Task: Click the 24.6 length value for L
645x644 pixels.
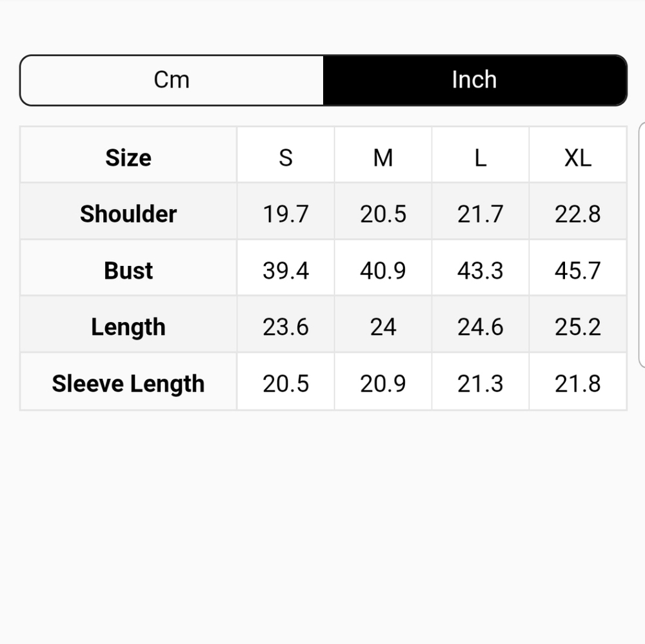Action: 481,327
